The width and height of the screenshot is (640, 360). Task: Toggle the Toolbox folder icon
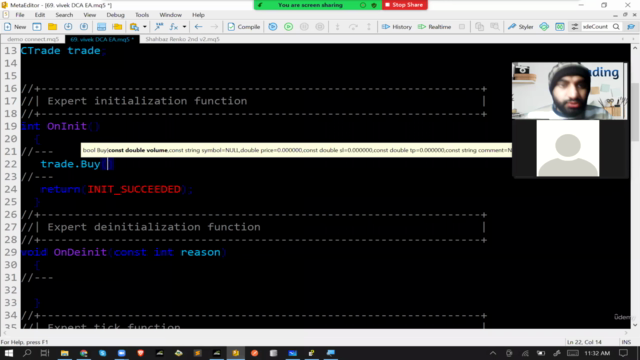(117, 27)
